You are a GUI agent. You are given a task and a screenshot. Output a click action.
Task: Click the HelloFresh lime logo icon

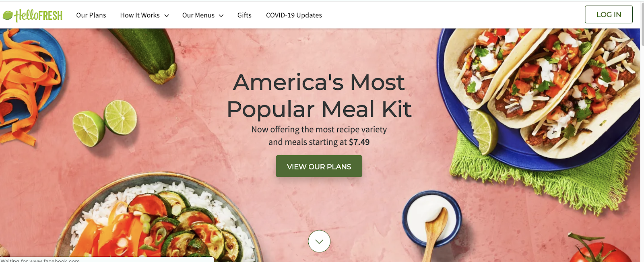tap(8, 16)
